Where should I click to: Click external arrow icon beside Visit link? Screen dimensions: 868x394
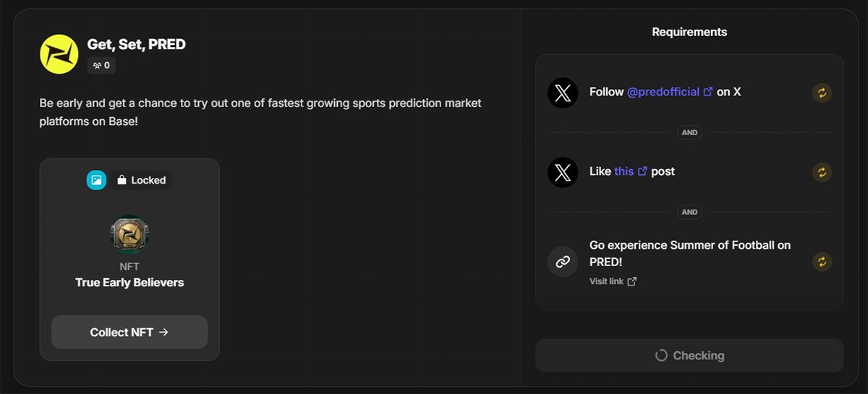click(x=632, y=281)
